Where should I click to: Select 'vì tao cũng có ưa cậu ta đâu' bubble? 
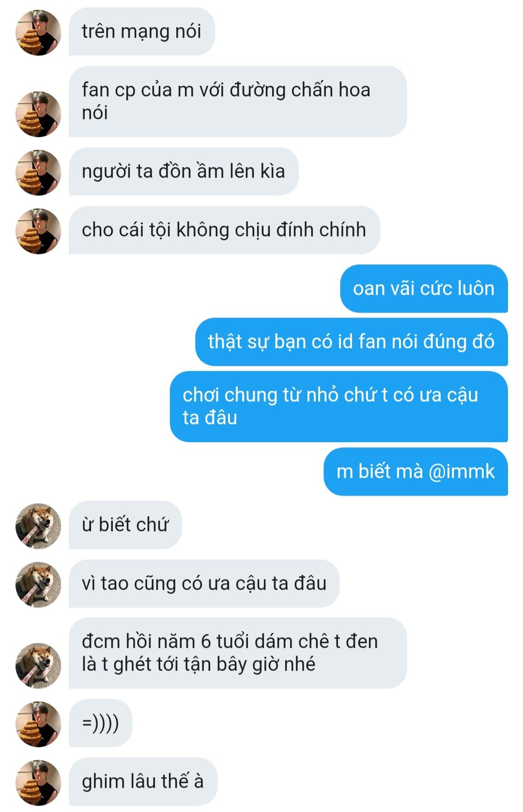tap(204, 583)
